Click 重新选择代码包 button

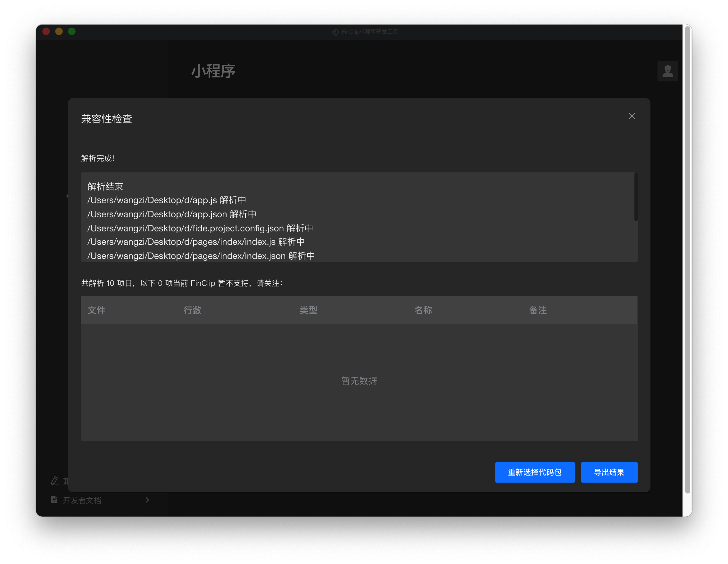tap(535, 472)
